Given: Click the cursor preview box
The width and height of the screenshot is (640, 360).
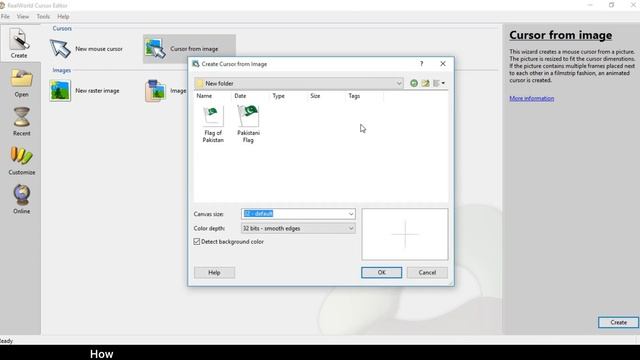Looking at the screenshot, I should click(404, 234).
